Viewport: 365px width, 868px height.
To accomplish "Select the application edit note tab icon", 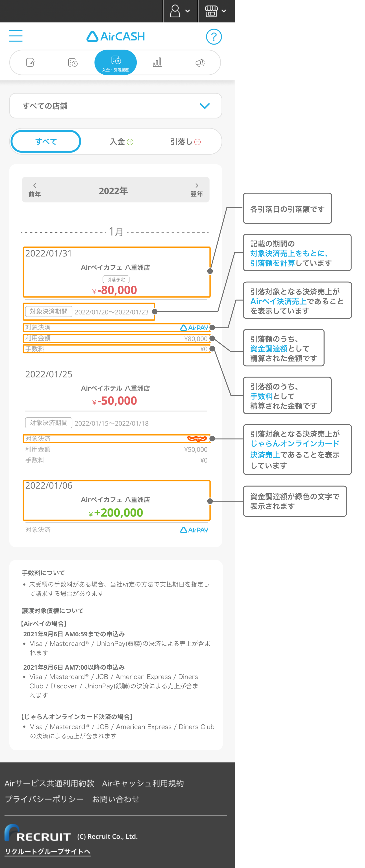I will [31, 62].
